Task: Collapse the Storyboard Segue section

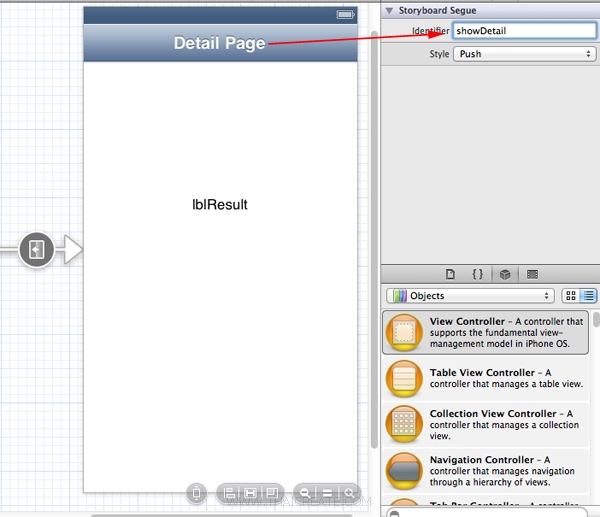Action: click(389, 11)
